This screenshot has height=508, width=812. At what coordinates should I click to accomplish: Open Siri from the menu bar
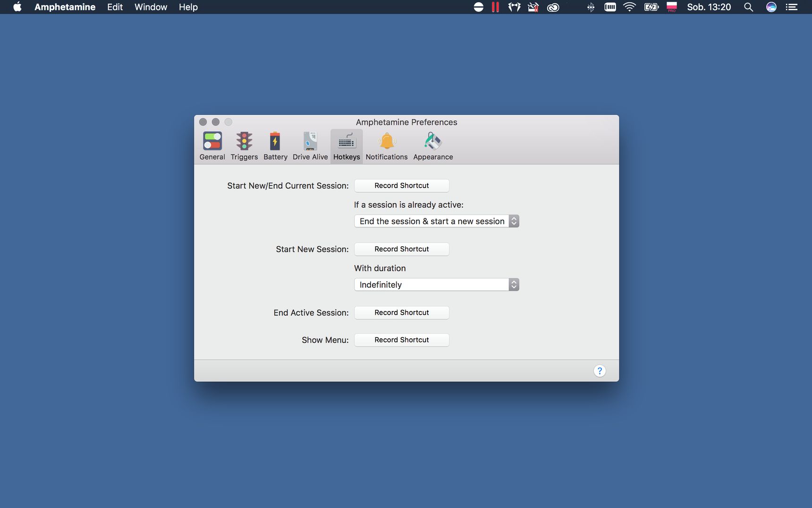click(771, 7)
